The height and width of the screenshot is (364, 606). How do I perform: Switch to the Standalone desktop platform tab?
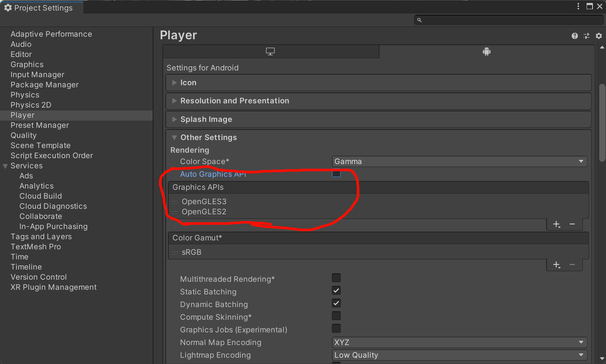tap(271, 51)
